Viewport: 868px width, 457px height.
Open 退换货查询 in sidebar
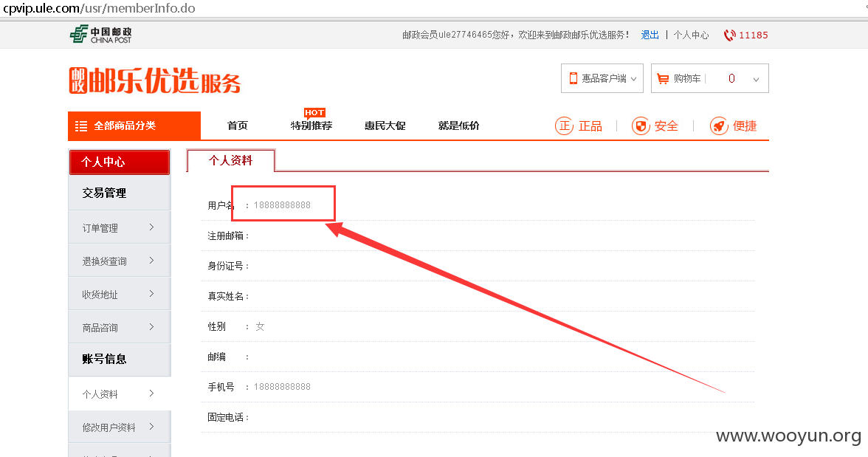[105, 261]
